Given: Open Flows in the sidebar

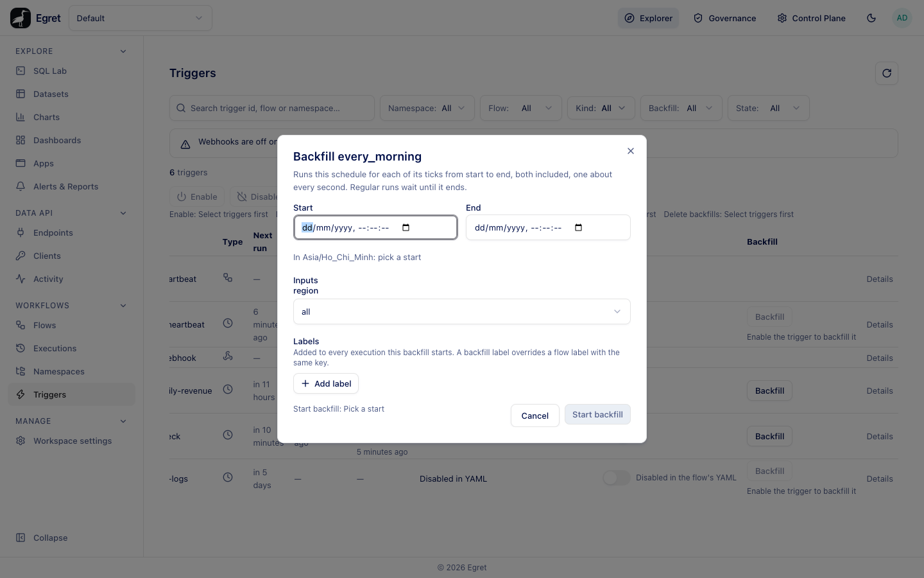Looking at the screenshot, I should pyautogui.click(x=72, y=326).
